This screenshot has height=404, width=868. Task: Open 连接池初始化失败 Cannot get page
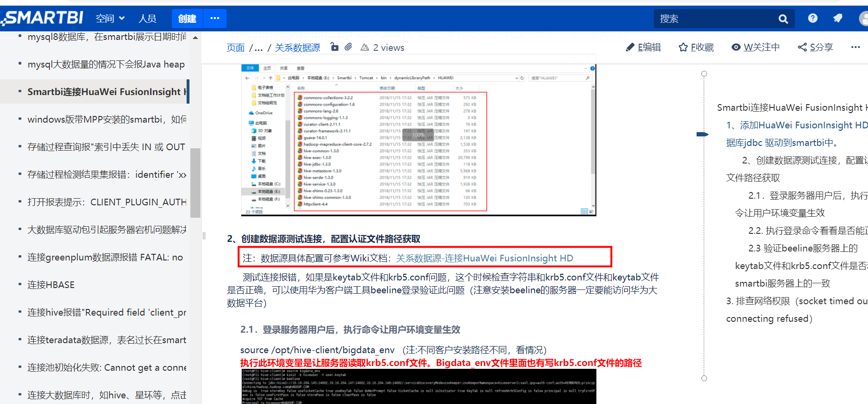coord(107,367)
